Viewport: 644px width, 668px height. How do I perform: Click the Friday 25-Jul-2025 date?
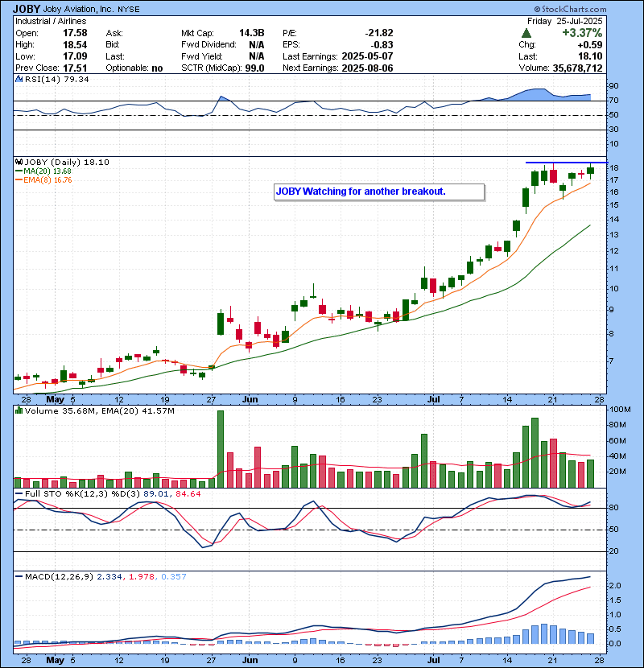(x=565, y=21)
